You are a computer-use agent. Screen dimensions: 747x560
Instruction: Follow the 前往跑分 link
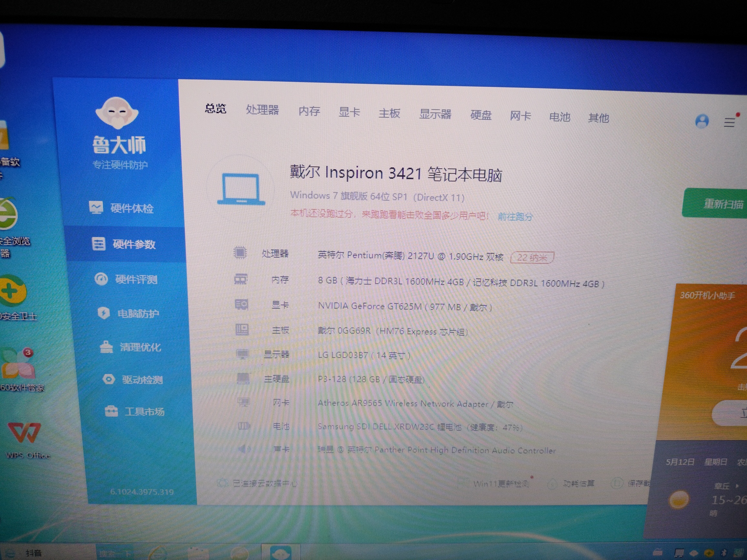515,216
